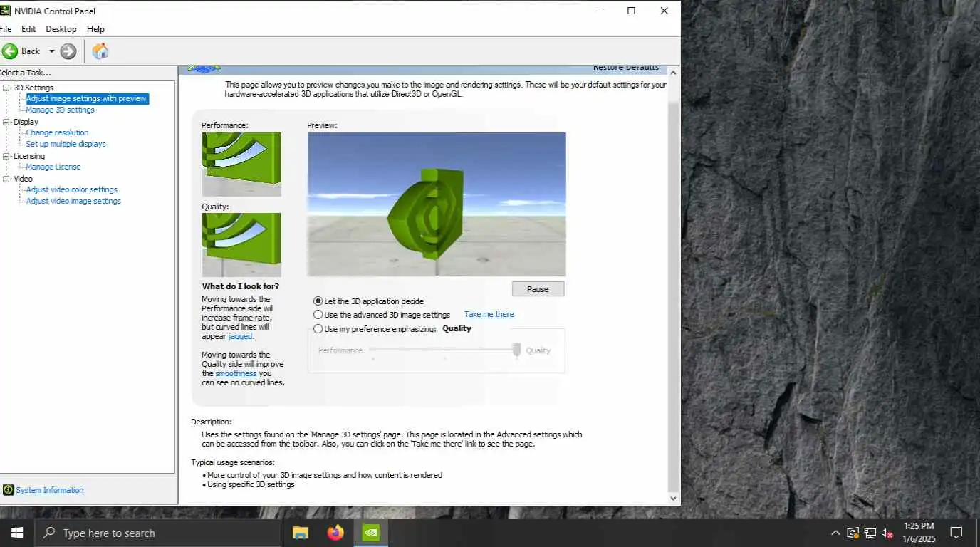Viewport: 980px width, 547px height.
Task: Show hidden system tray icons
Action: pyautogui.click(x=835, y=533)
